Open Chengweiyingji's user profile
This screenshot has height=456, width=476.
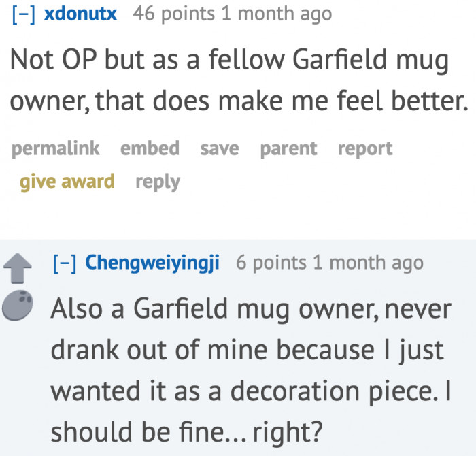(x=152, y=263)
